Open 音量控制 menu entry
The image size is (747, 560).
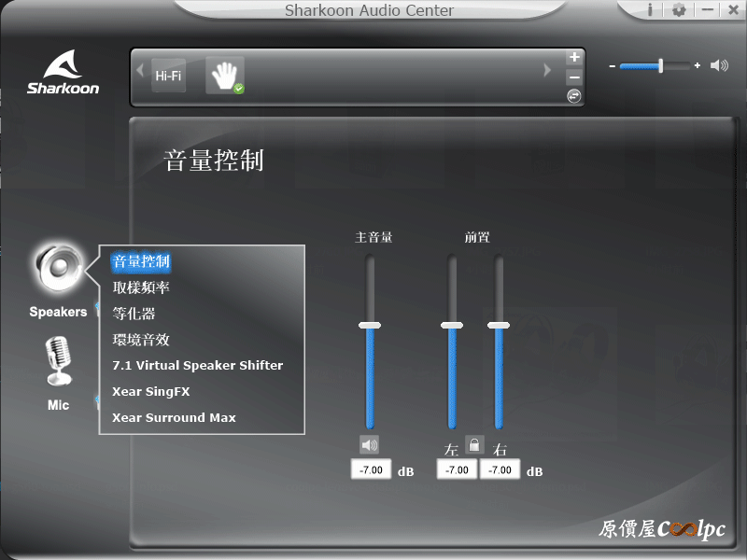click(x=141, y=261)
